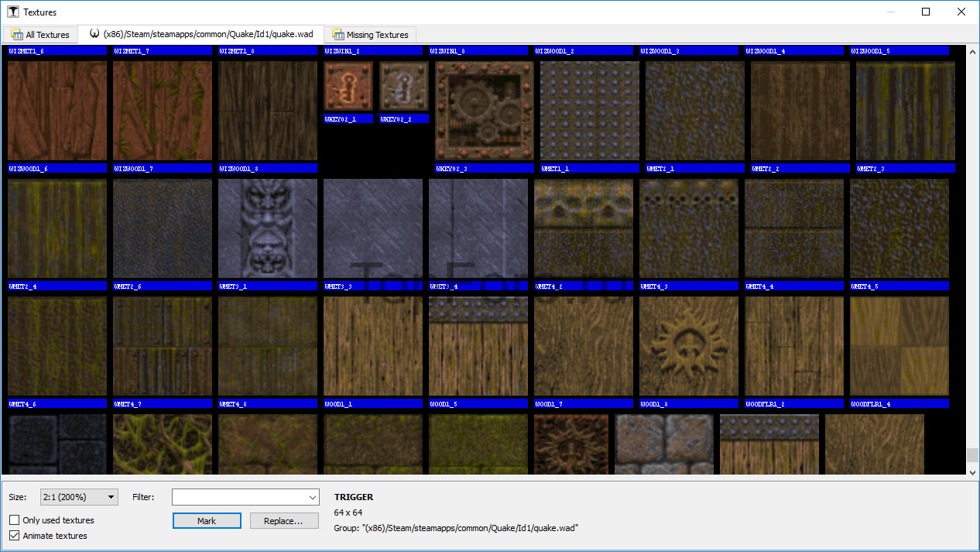The height and width of the screenshot is (552, 980).
Task: Open the Size 2:1 (200%) dropdown
Action: [79, 497]
